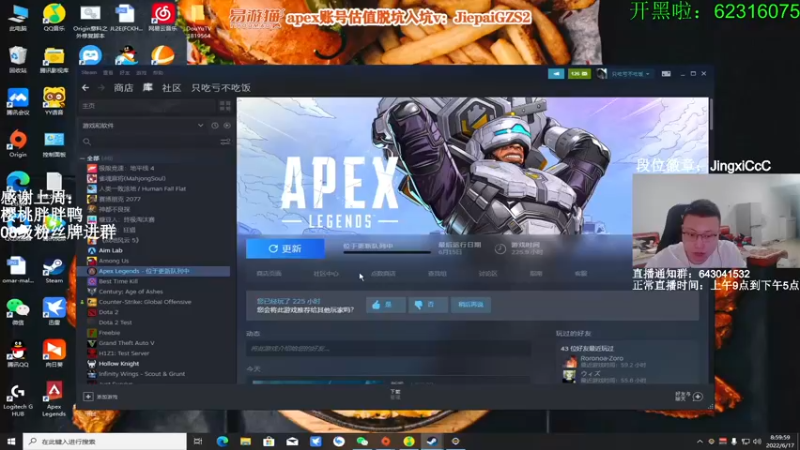800x450 pixels.
Task: Open the collections grid view icon
Action: tap(225, 106)
